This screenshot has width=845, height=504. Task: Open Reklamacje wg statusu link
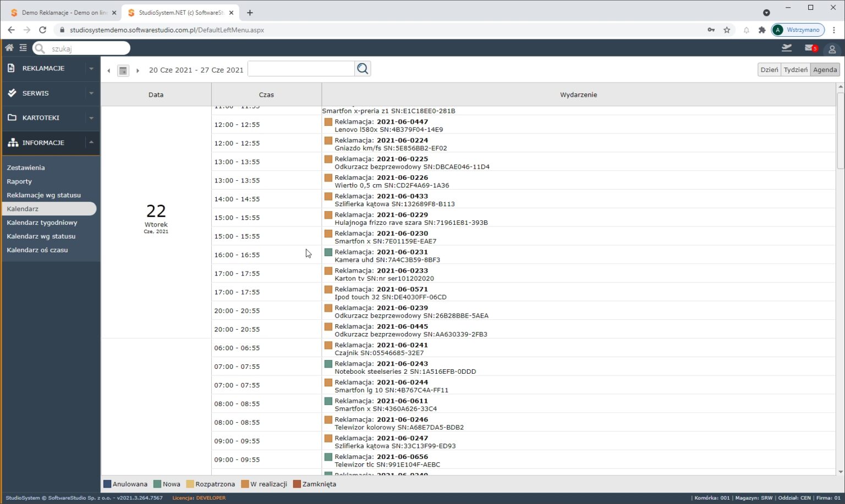click(x=43, y=195)
